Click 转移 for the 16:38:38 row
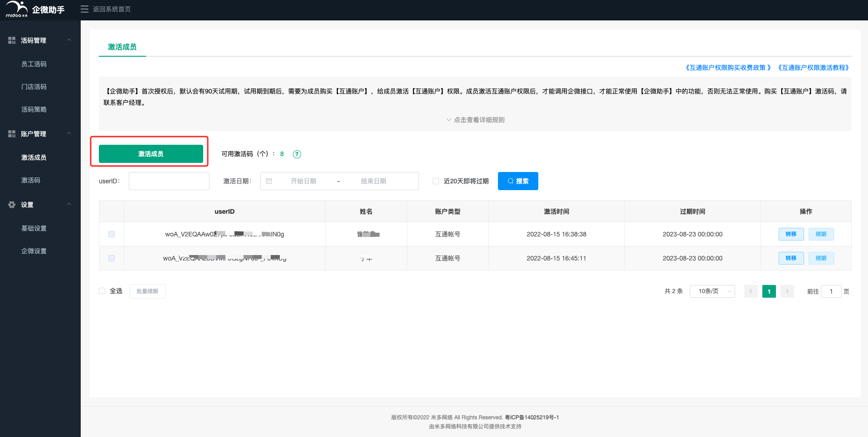Screen dimensions: 868x437 [x=791, y=234]
